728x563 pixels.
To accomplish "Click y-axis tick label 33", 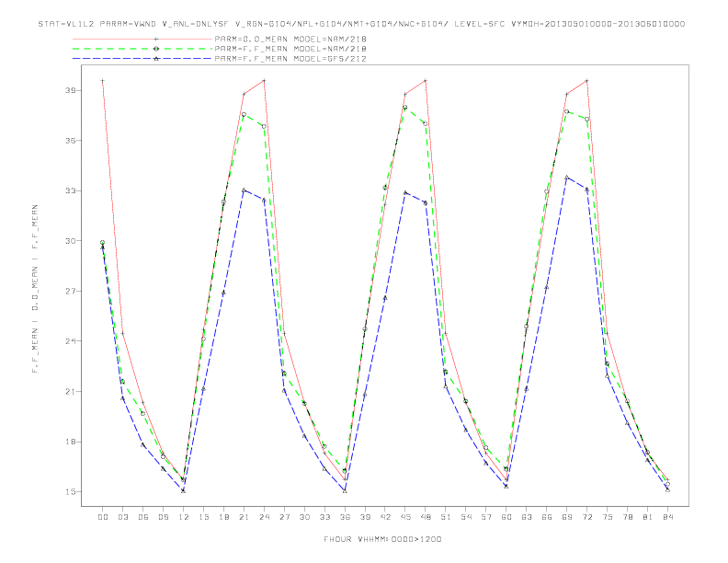I will click(71, 191).
